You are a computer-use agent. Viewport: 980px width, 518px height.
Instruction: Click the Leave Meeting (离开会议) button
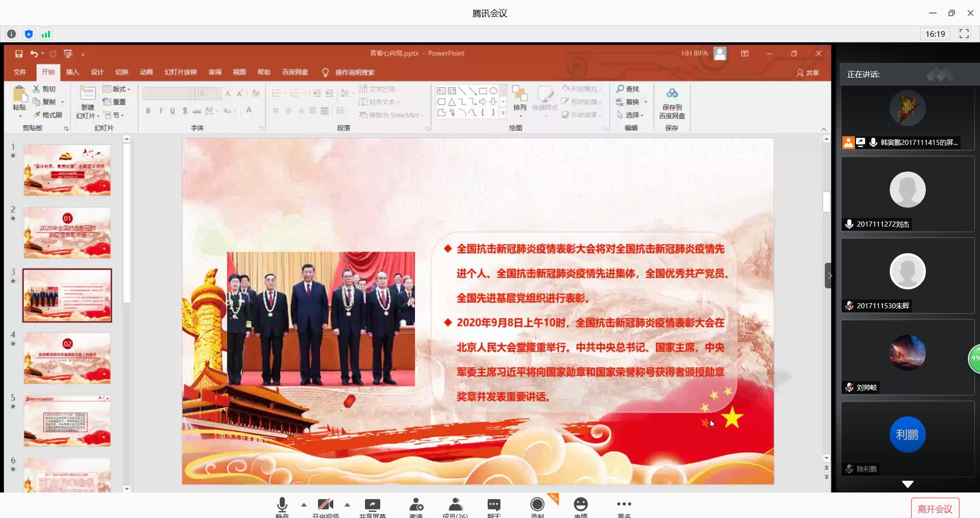coord(935,509)
